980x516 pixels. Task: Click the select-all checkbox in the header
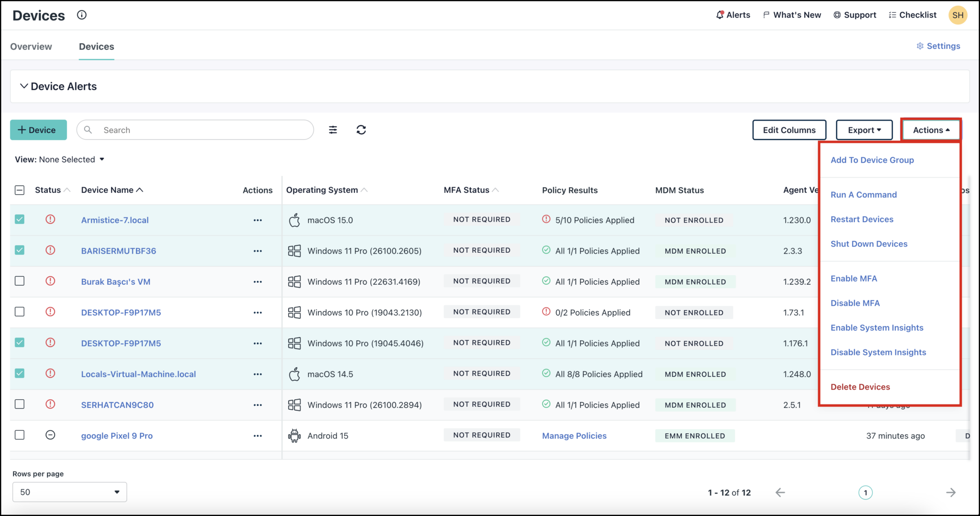(x=20, y=190)
